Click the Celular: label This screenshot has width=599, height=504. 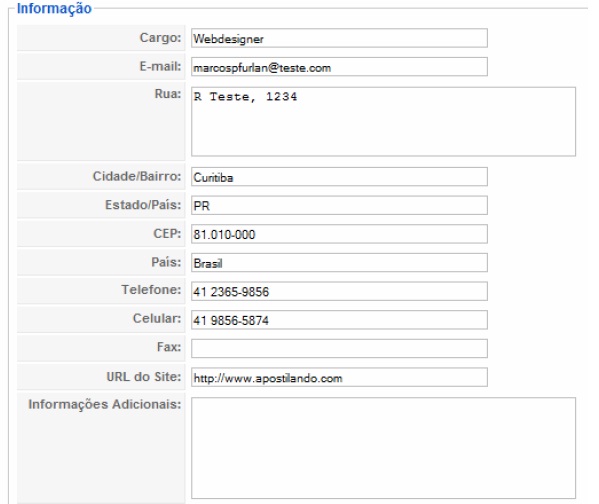[157, 318]
